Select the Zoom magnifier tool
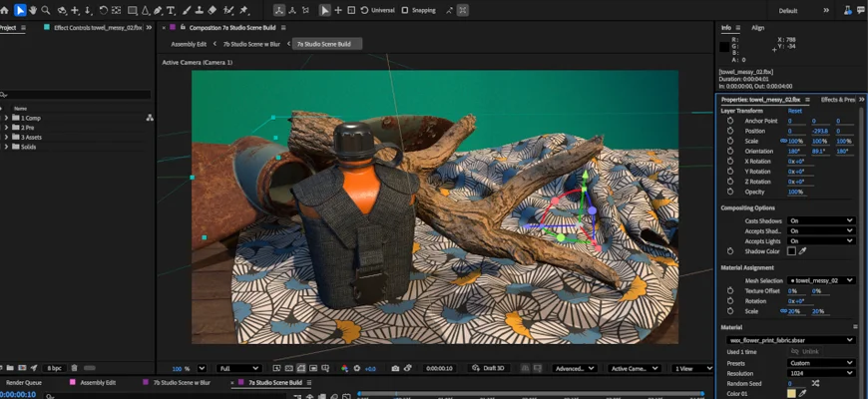The image size is (868, 399). click(46, 10)
